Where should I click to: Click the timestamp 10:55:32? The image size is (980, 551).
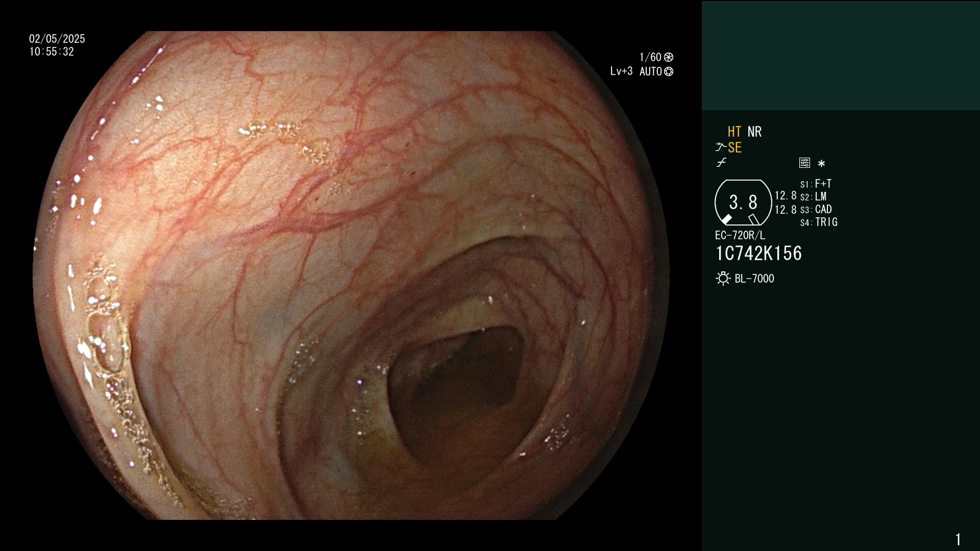coord(52,52)
